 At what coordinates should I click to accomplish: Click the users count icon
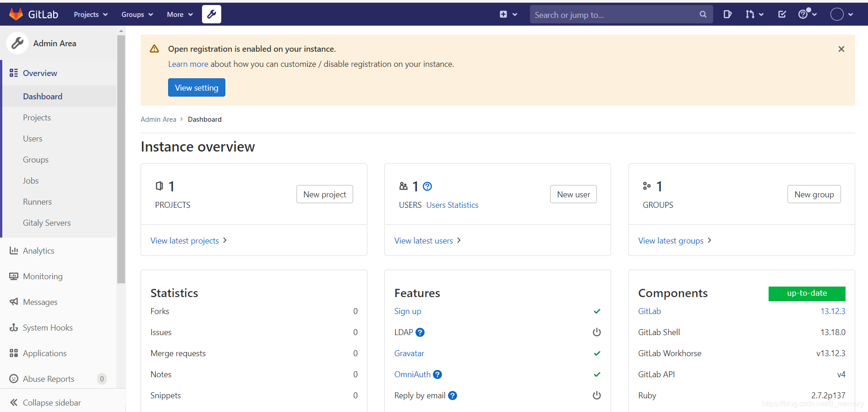403,186
